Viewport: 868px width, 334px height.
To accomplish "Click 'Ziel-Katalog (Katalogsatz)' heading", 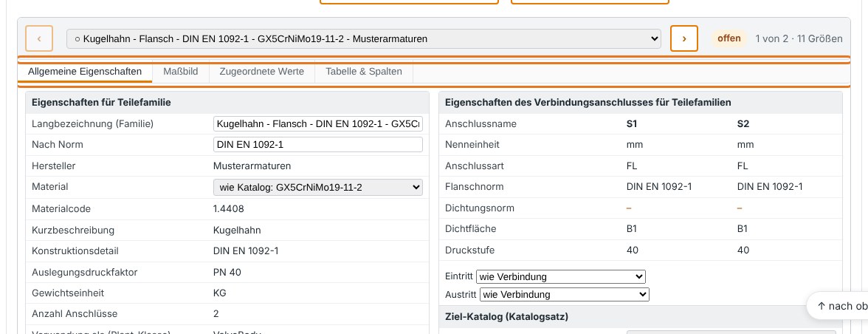I will click(x=506, y=317).
